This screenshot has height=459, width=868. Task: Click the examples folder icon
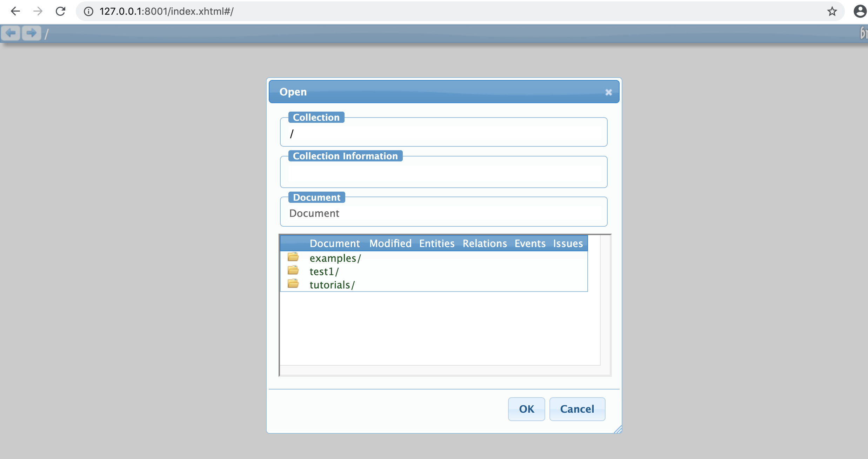(293, 257)
